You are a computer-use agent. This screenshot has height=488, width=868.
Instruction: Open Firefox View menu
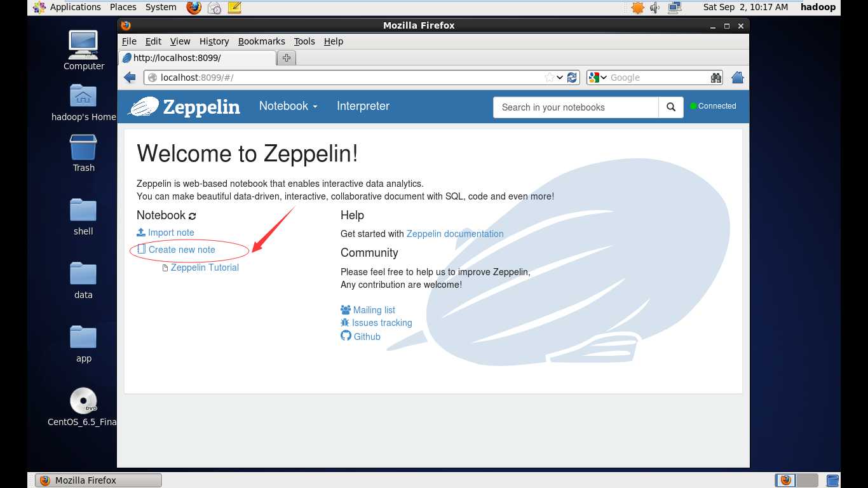point(180,41)
